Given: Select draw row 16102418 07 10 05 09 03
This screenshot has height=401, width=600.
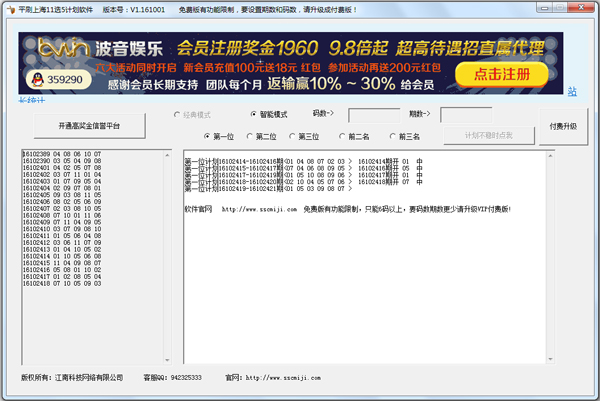Looking at the screenshot, I should coord(62,284).
